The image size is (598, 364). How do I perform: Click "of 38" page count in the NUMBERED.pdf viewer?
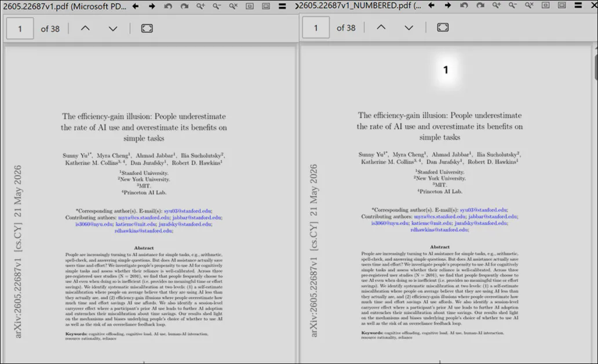[x=346, y=28]
